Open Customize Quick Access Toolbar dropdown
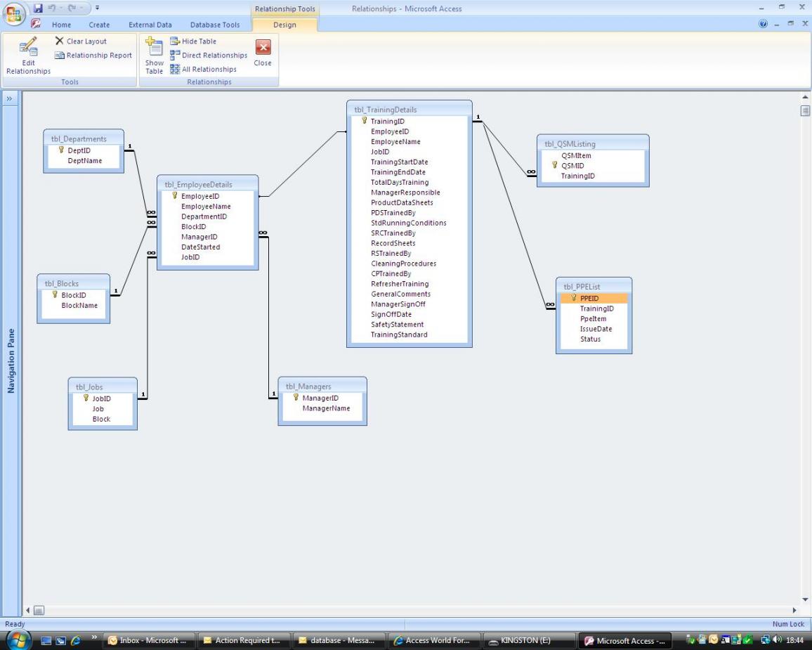 pyautogui.click(x=97, y=8)
